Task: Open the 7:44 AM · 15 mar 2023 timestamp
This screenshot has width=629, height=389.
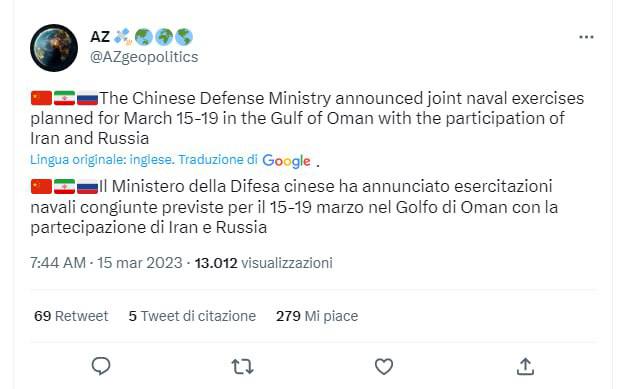Action: pos(106,263)
